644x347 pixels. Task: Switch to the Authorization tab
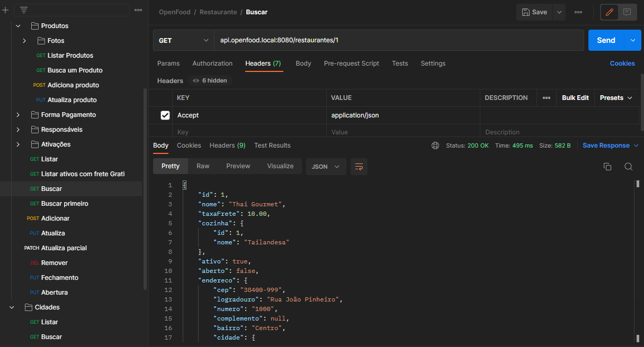point(212,63)
